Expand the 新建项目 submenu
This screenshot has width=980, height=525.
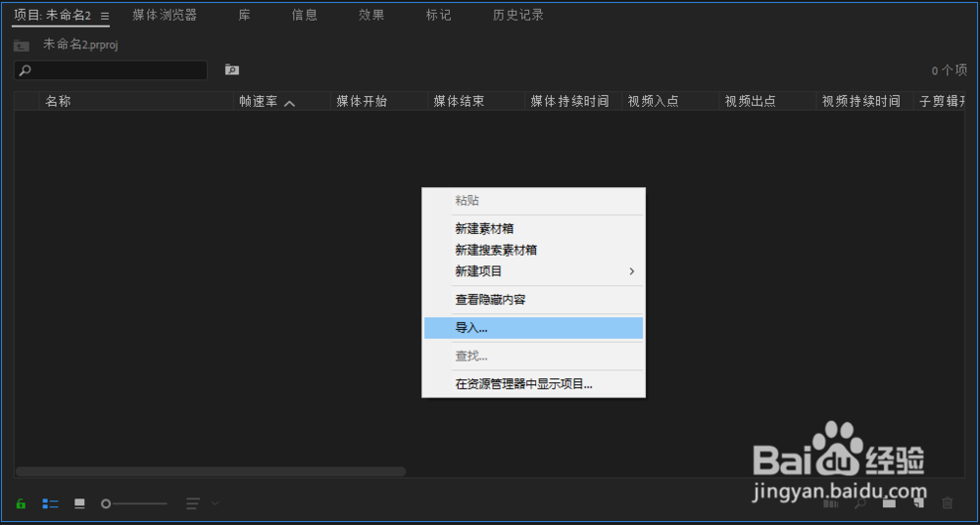coord(534,271)
